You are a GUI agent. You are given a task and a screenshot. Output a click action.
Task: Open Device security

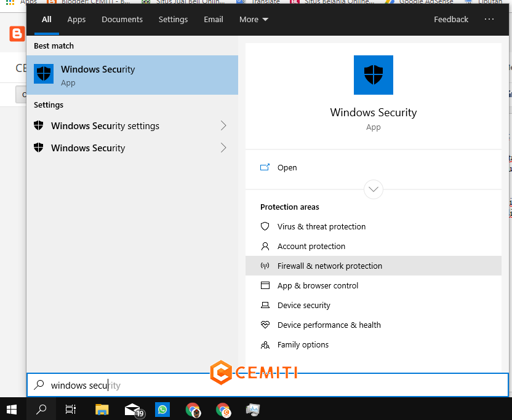(x=373, y=305)
